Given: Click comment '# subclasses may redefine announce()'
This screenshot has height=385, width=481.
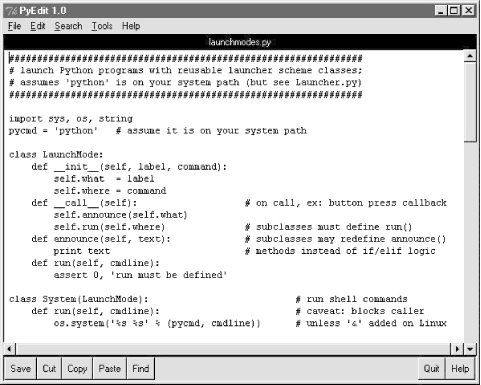Looking at the screenshot, I should coord(345,239).
